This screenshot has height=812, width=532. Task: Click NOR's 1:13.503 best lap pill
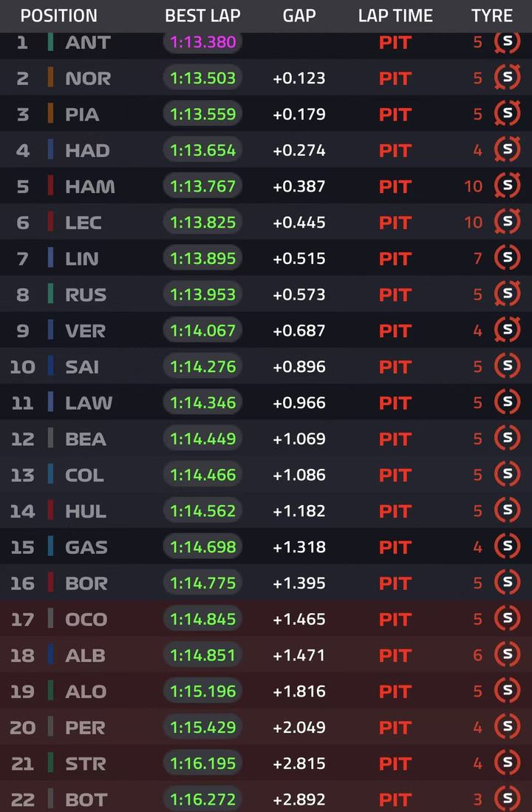coord(203,78)
